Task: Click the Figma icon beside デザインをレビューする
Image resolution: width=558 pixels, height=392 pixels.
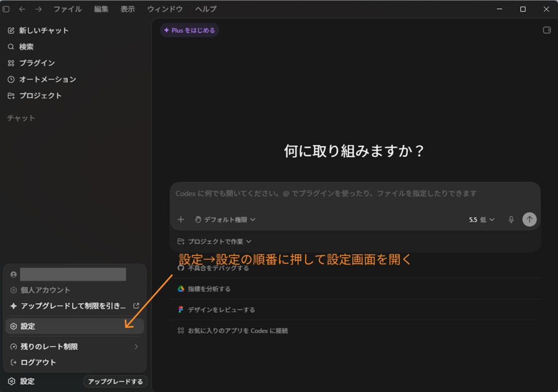Action: pos(181,310)
